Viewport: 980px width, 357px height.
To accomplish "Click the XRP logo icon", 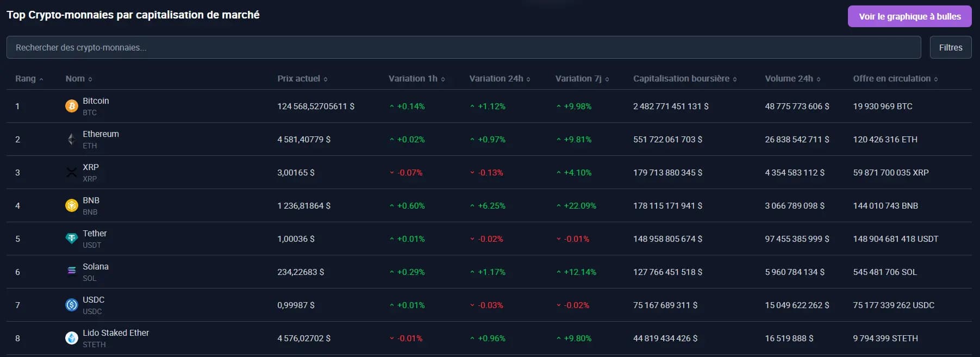I will tap(71, 173).
